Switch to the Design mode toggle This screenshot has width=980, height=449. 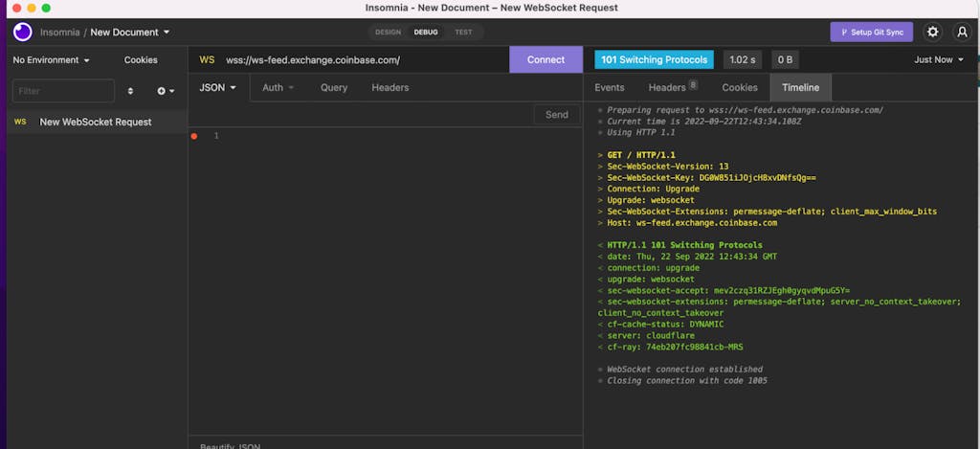point(388,32)
